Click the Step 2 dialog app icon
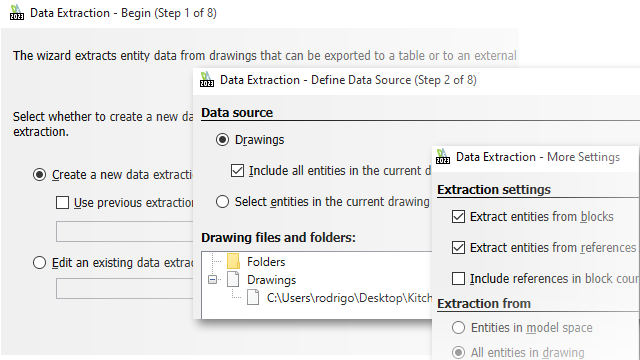 pos(207,79)
